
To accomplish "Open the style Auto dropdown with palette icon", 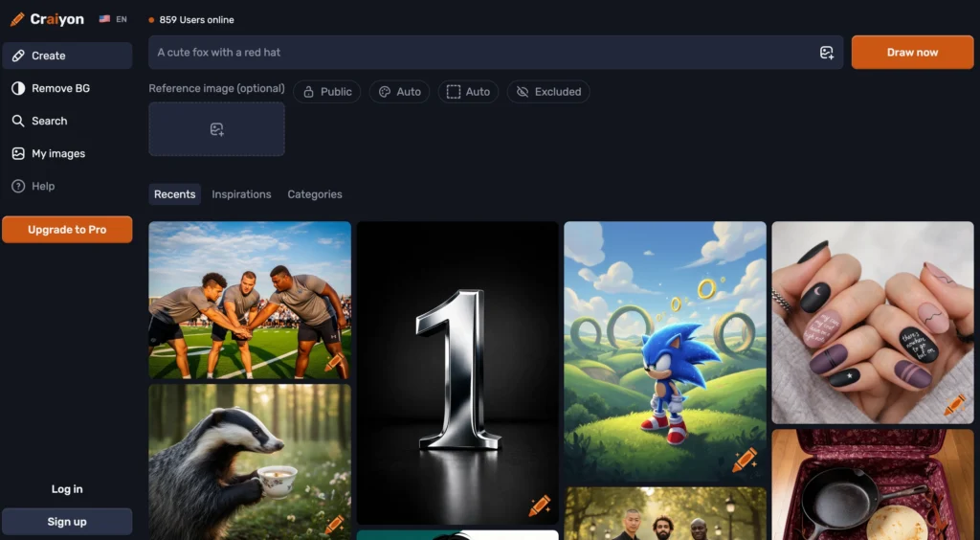I will [x=399, y=92].
